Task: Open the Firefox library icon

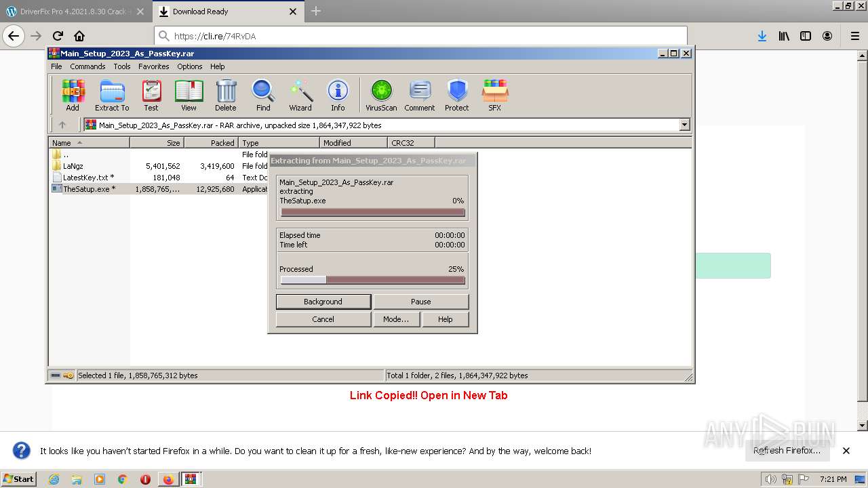Action: (x=784, y=36)
